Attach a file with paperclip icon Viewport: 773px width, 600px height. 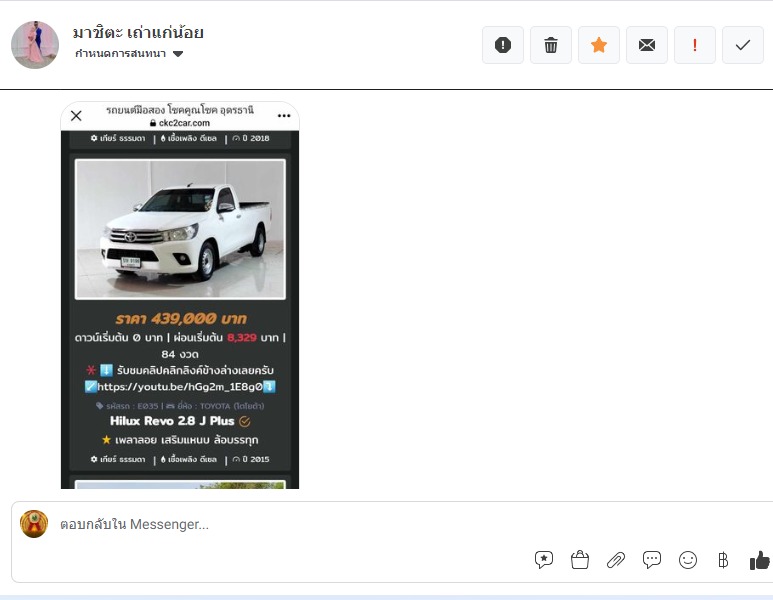click(x=616, y=560)
